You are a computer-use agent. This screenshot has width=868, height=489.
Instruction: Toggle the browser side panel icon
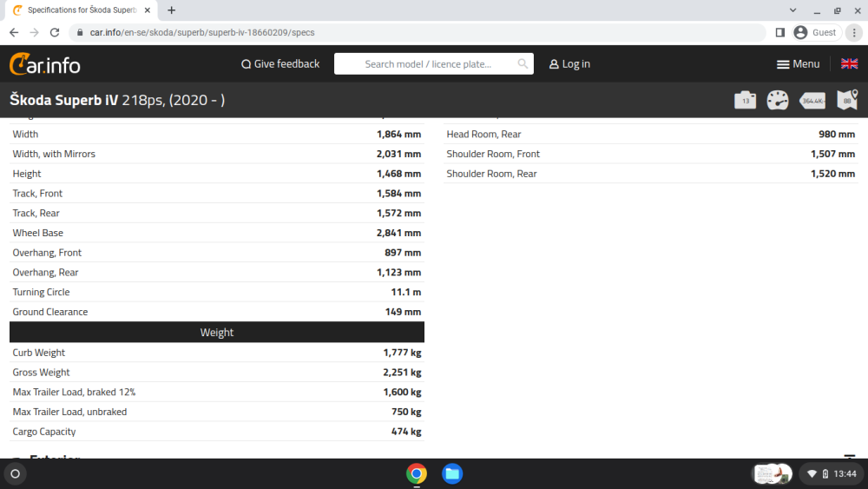click(x=780, y=33)
